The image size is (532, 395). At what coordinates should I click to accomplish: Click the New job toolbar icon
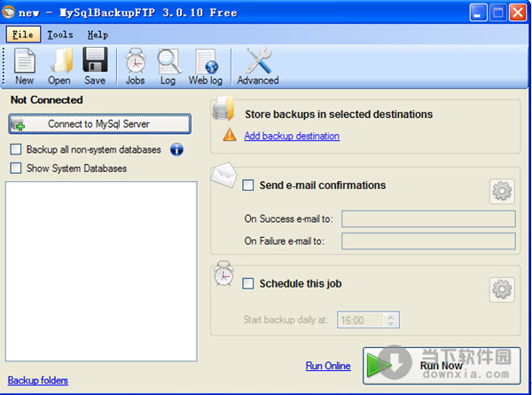tap(25, 66)
